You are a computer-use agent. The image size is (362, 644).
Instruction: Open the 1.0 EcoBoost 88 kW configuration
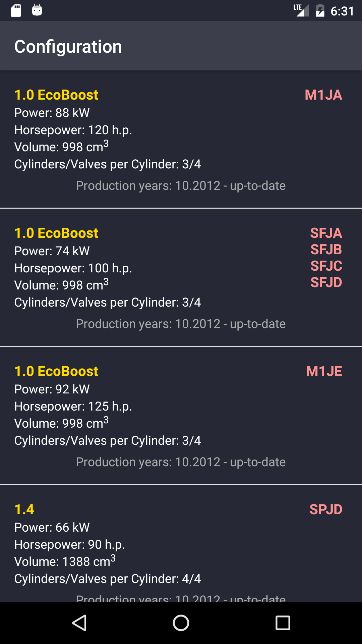pyautogui.click(x=181, y=139)
